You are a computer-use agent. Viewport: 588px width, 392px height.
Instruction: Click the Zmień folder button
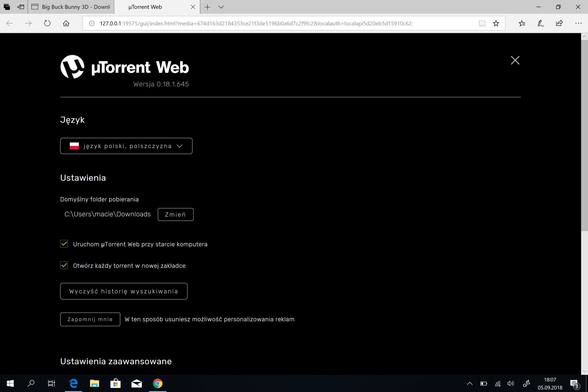pyautogui.click(x=175, y=215)
